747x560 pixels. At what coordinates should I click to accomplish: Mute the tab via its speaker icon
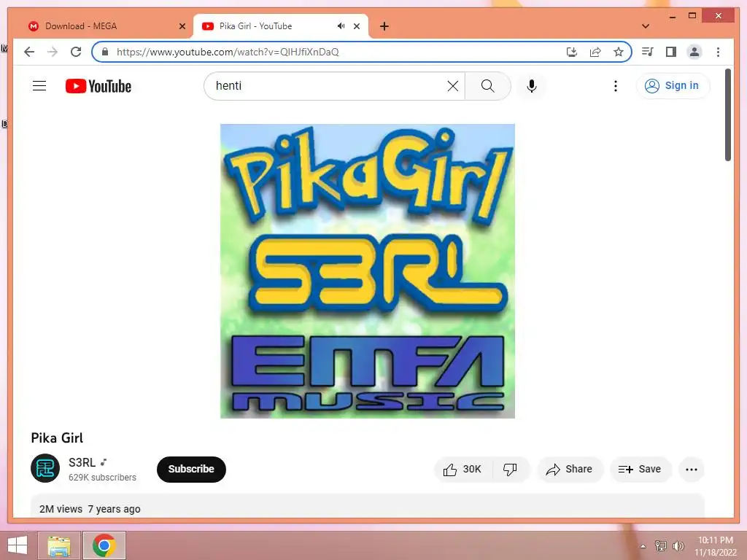[x=341, y=26]
